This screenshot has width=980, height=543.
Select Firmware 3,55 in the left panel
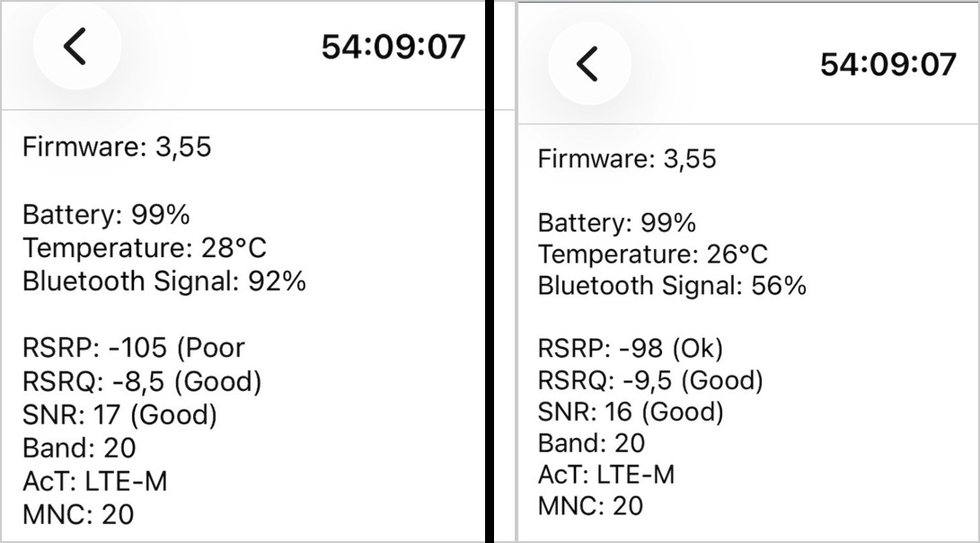(117, 147)
